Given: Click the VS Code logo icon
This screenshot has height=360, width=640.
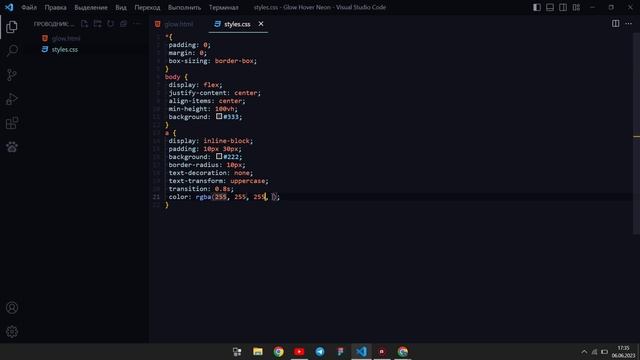Looking at the screenshot, I should 9,7.
